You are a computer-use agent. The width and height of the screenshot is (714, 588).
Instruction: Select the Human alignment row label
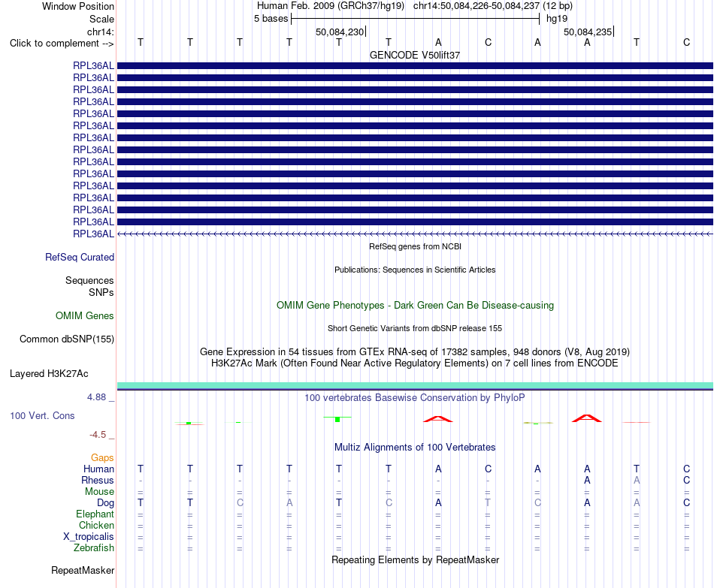tap(98, 469)
